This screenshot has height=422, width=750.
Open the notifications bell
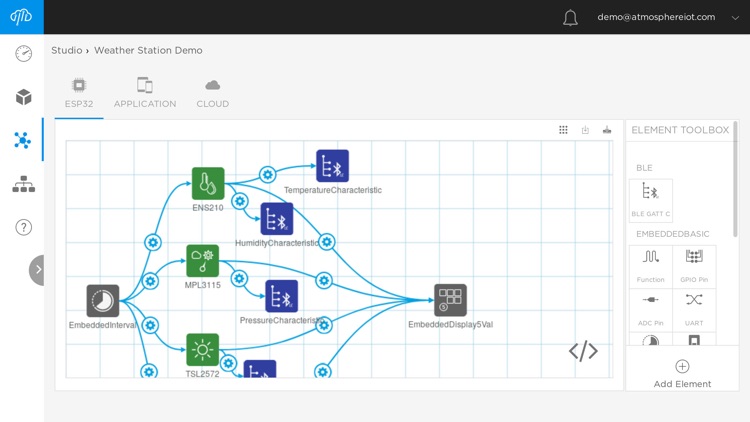point(570,18)
